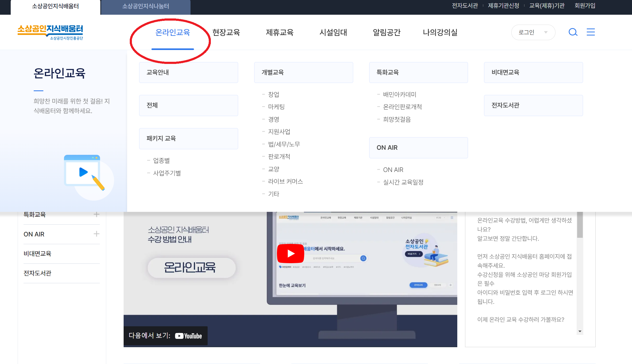Click scrollbar down arrow in description panel

pos(580,331)
